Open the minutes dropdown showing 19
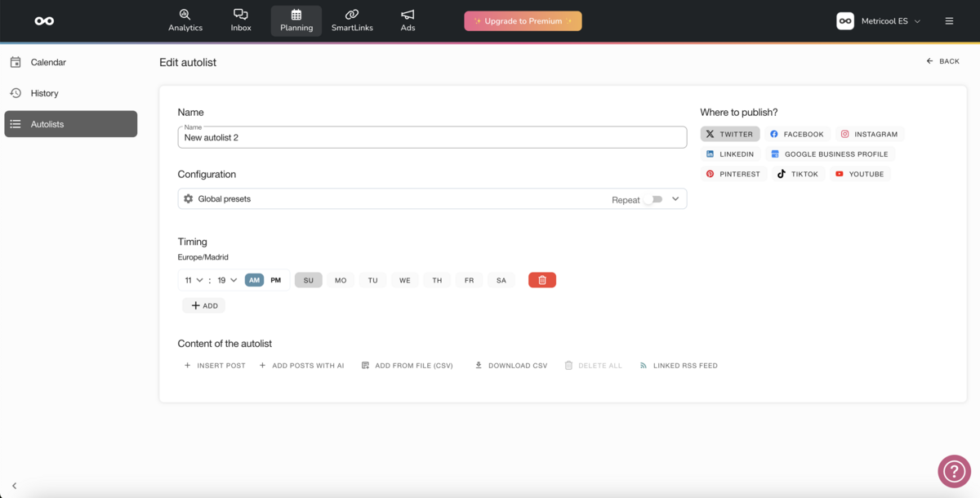The width and height of the screenshot is (980, 498). (x=227, y=280)
